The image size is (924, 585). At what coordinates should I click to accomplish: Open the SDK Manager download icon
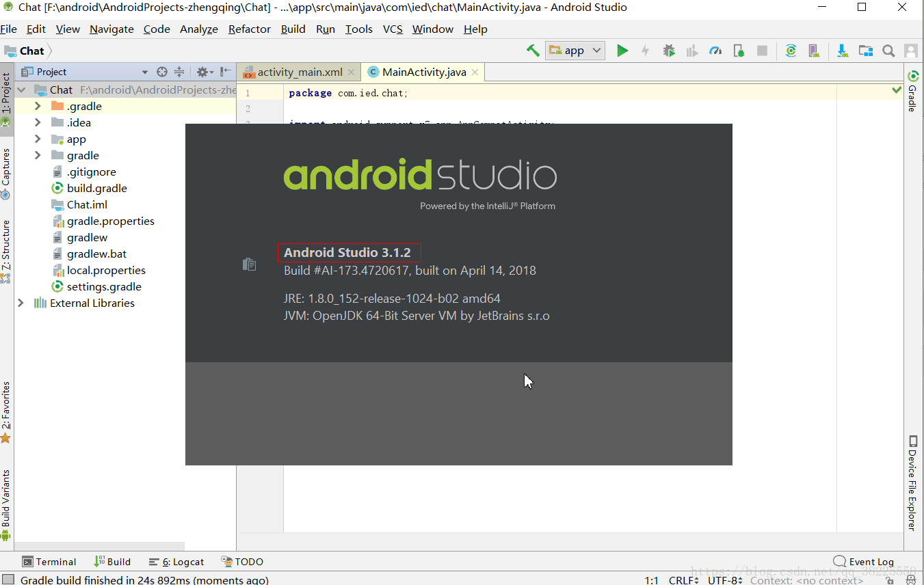pyautogui.click(x=843, y=51)
